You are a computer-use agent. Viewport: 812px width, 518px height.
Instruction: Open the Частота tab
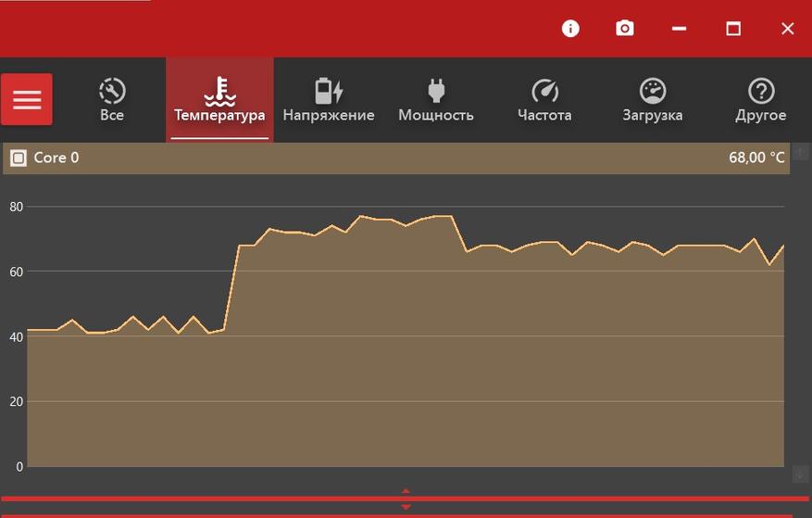pos(544,99)
